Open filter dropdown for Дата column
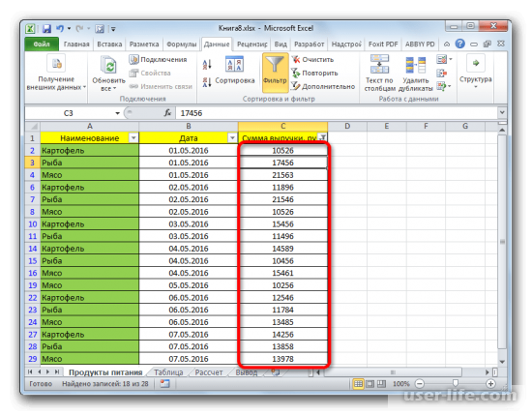 pos(232,137)
